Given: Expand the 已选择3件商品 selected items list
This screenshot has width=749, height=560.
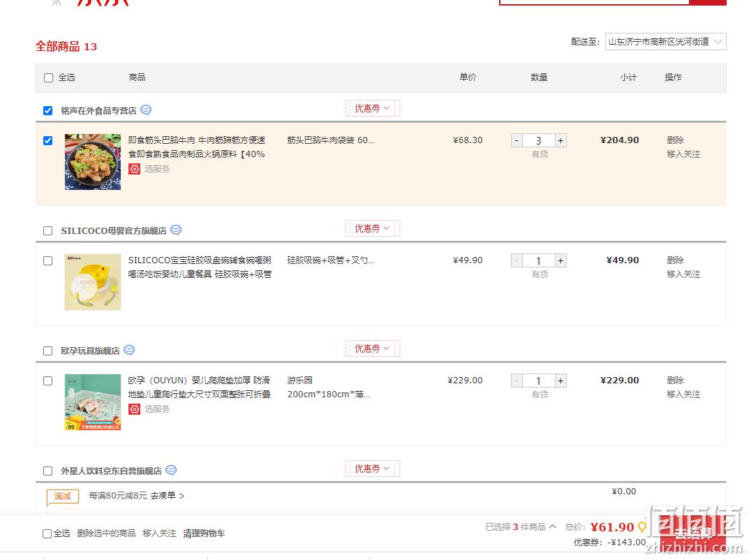Looking at the screenshot, I should coord(521,526).
